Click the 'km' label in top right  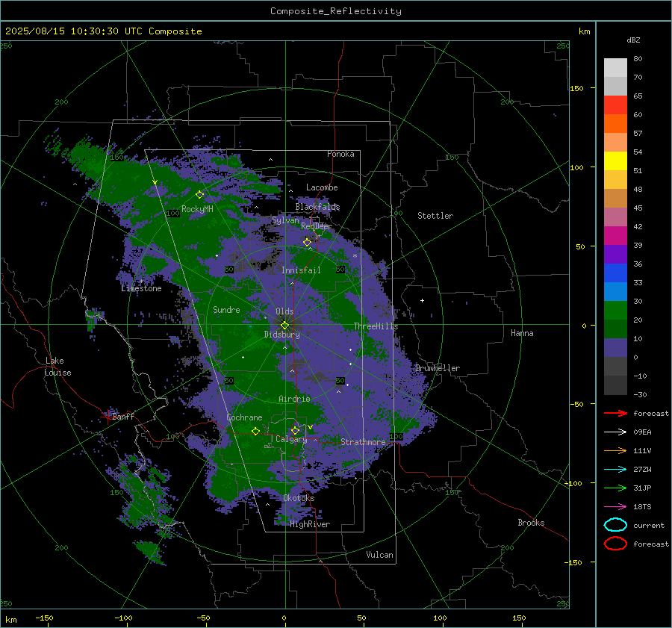pyautogui.click(x=584, y=31)
